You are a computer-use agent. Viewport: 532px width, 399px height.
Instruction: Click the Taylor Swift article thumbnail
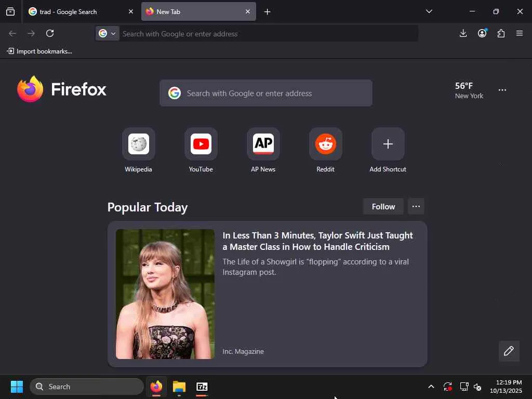pos(165,294)
